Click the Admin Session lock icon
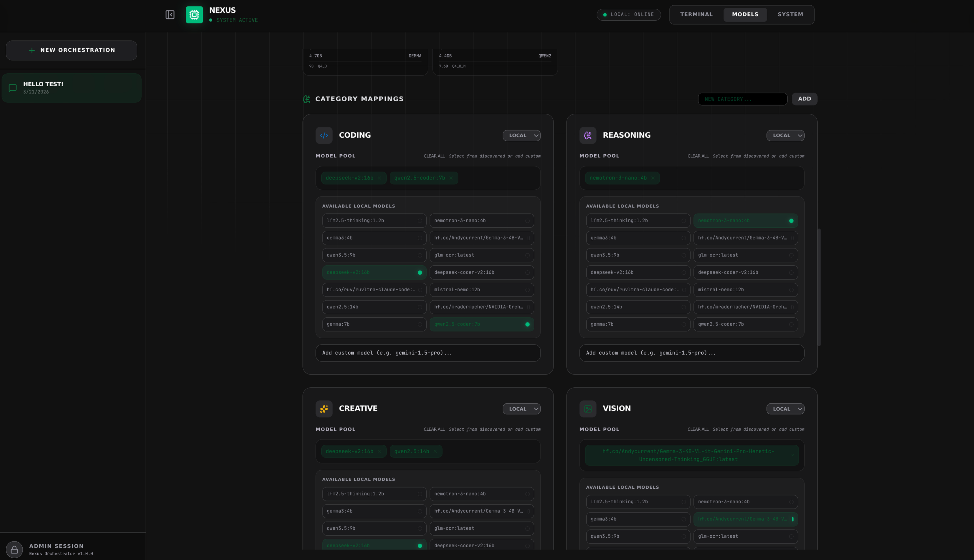The image size is (974, 560). point(14,550)
